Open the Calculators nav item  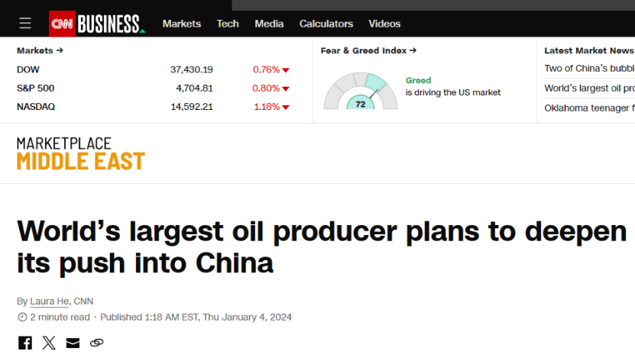pos(326,24)
